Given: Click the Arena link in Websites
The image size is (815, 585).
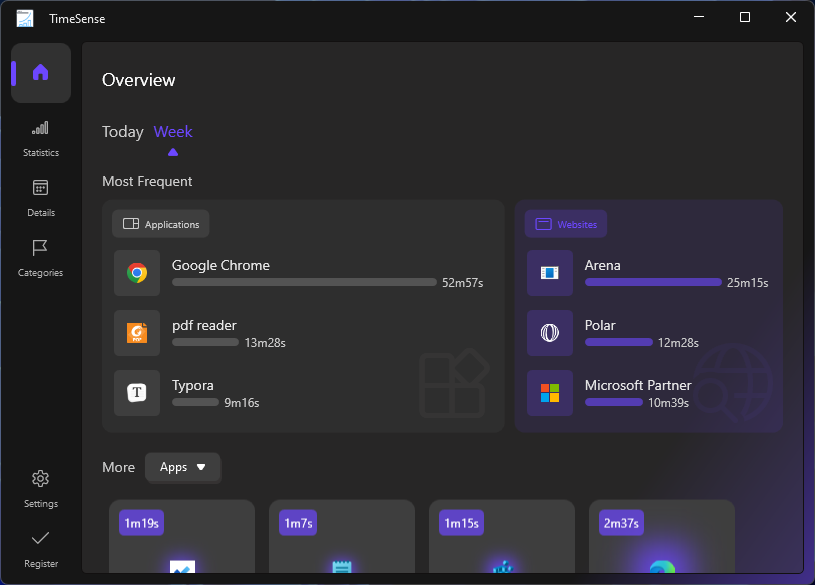Looking at the screenshot, I should pyautogui.click(x=603, y=265).
